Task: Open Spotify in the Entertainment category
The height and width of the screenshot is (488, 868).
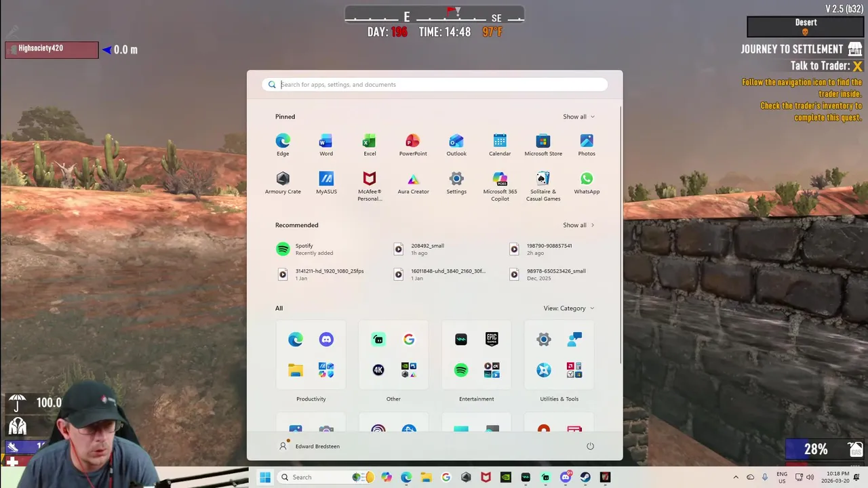Action: tap(461, 370)
